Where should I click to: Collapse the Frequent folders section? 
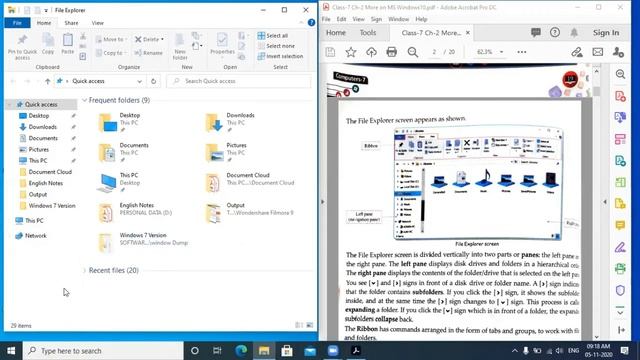[84, 100]
